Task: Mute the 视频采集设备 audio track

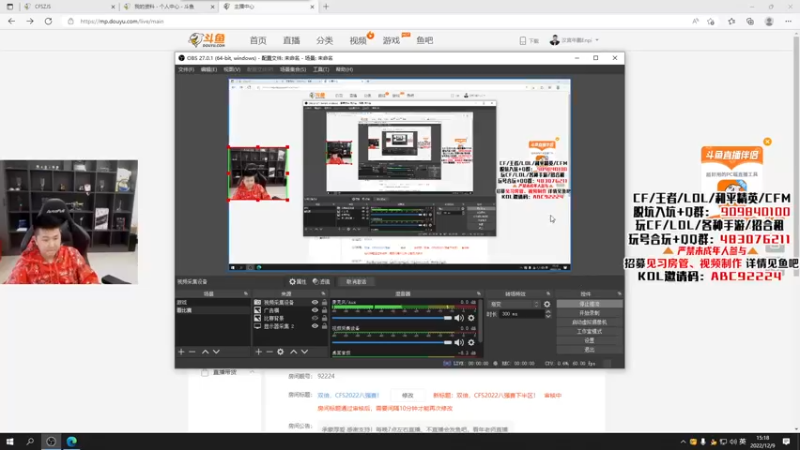Action: coord(459,342)
